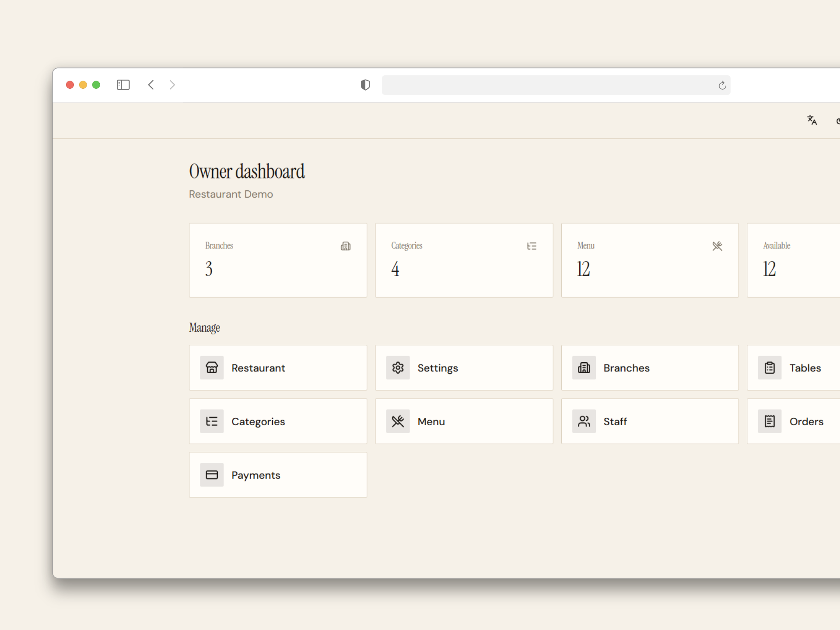This screenshot has width=840, height=630.
Task: Click the storefront icon beside Restaurant
Action: click(212, 367)
